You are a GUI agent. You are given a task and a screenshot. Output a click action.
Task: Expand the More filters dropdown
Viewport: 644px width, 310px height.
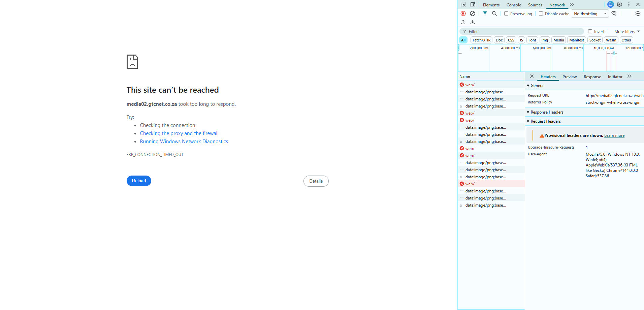tap(627, 32)
